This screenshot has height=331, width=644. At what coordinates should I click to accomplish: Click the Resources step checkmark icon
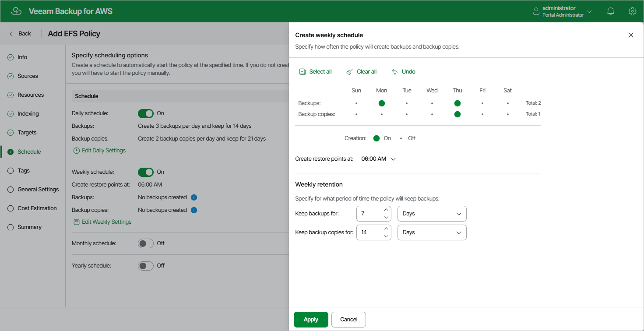pyautogui.click(x=11, y=95)
